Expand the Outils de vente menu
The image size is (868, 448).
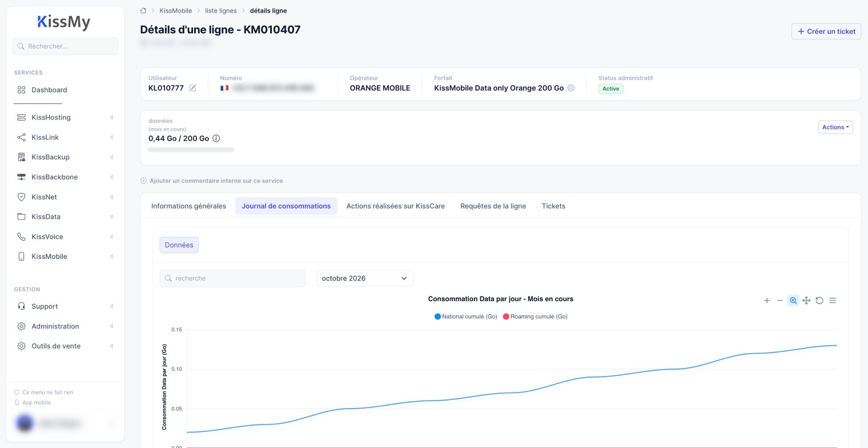coord(65,346)
